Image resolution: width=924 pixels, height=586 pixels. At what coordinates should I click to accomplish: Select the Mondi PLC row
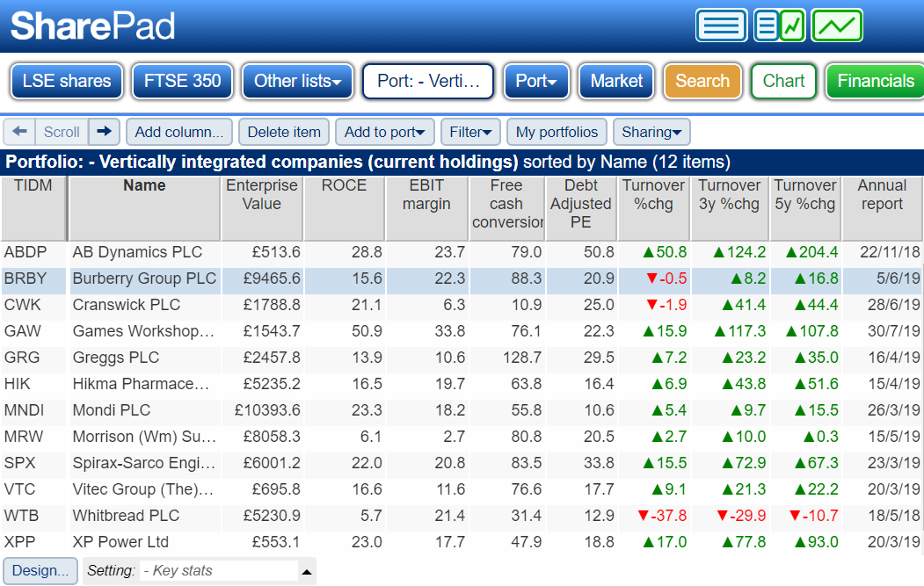(462, 410)
